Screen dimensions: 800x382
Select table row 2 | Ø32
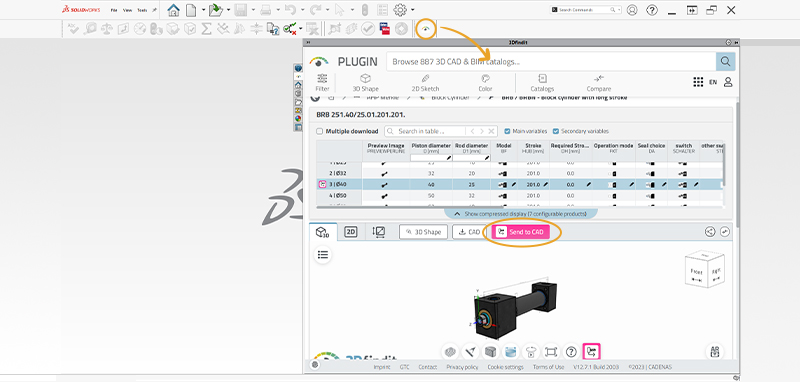coord(520,173)
